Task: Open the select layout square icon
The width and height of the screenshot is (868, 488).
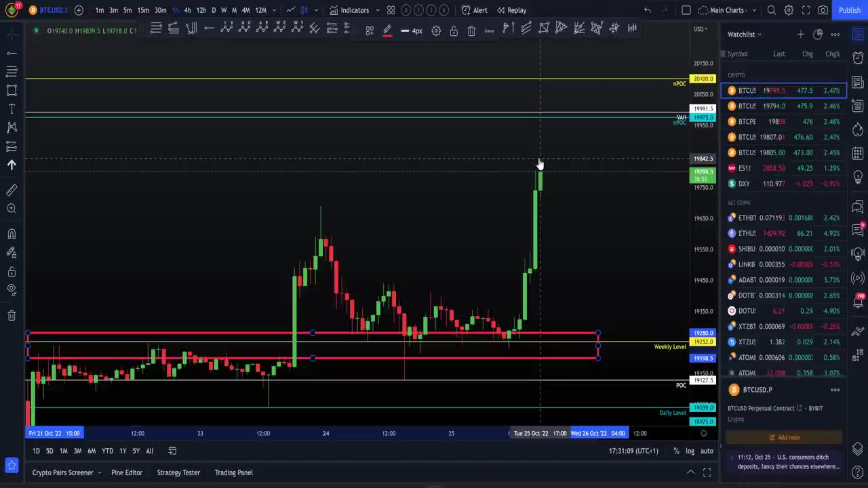Action: pos(686,10)
